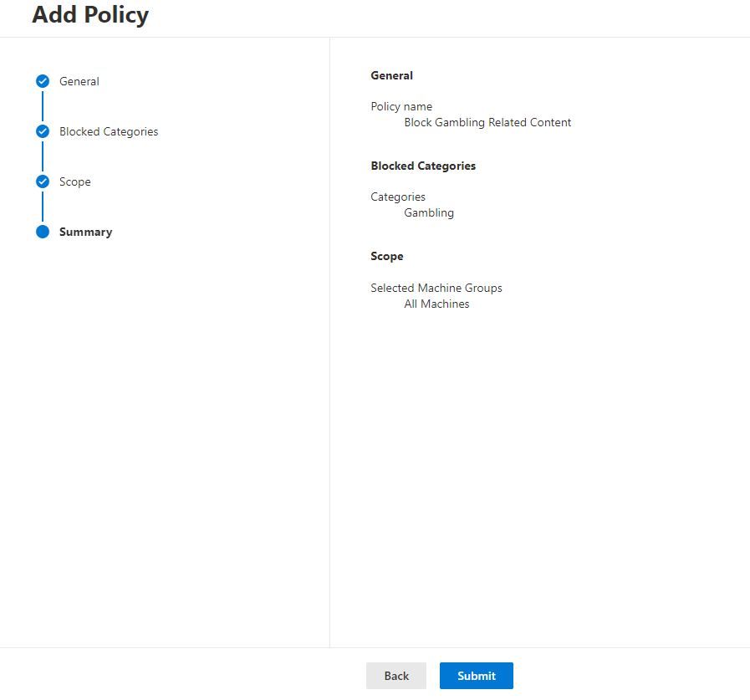750x700 pixels.
Task: Click the policy name Block Gambling Related Content
Action: [487, 122]
